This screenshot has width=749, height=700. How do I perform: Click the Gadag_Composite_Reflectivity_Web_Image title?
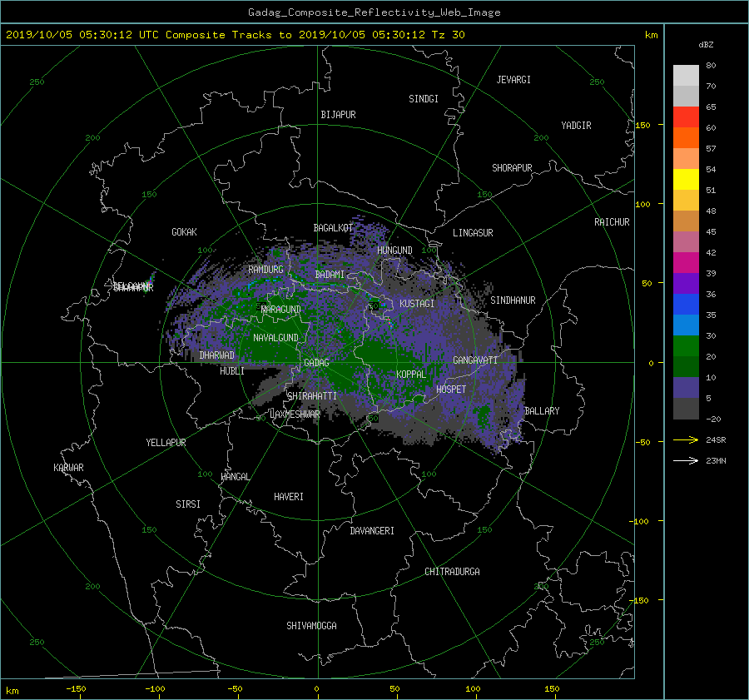[x=374, y=12]
